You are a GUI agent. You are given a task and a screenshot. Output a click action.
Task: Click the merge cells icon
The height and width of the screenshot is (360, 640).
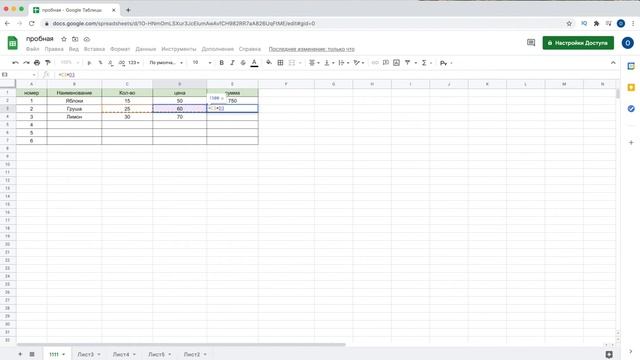coord(292,63)
